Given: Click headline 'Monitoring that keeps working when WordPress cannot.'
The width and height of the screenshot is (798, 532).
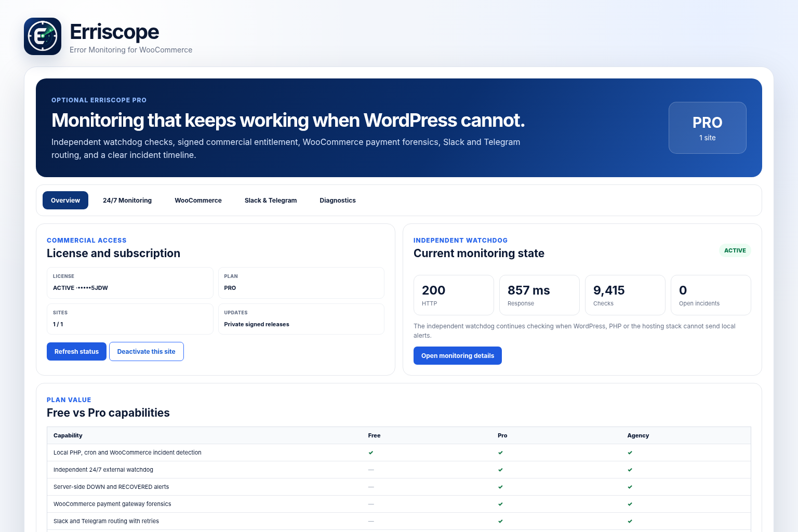Looking at the screenshot, I should pyautogui.click(x=288, y=121).
